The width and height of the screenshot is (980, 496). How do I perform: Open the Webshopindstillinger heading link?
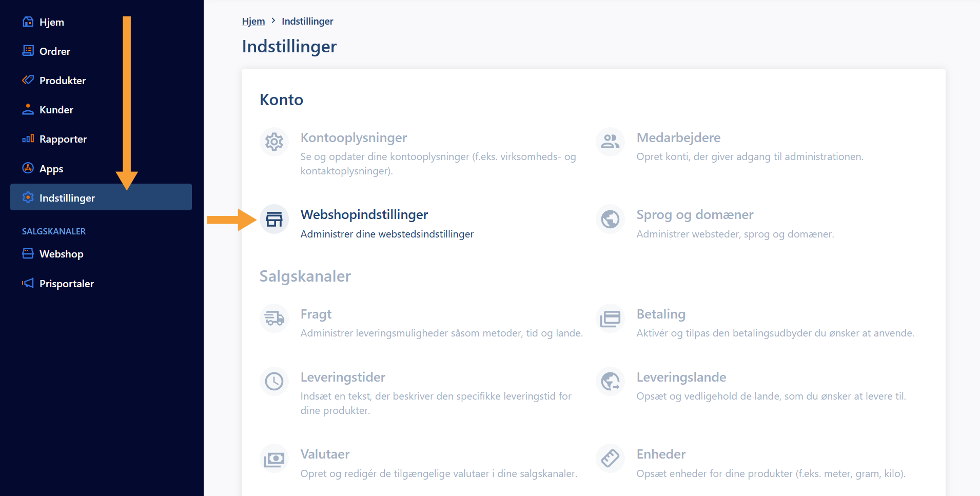coord(364,214)
